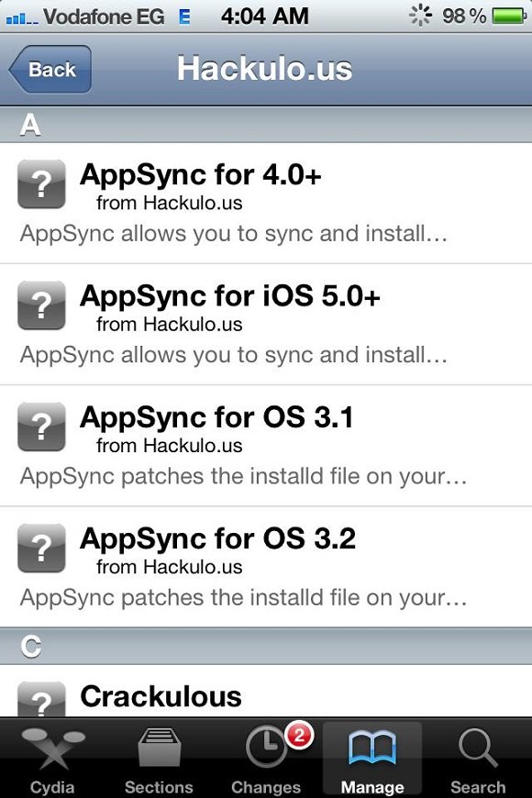Open the Changes tab clock icon

click(266, 748)
